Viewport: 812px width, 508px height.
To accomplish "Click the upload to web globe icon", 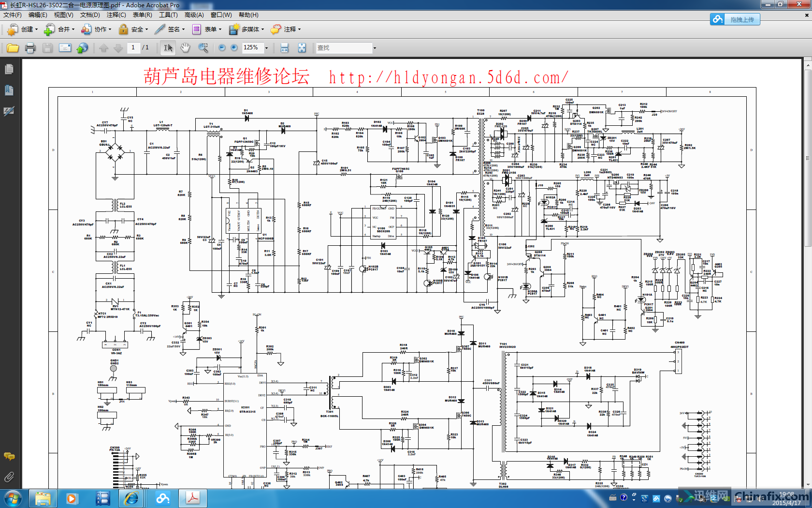I will pos(83,48).
